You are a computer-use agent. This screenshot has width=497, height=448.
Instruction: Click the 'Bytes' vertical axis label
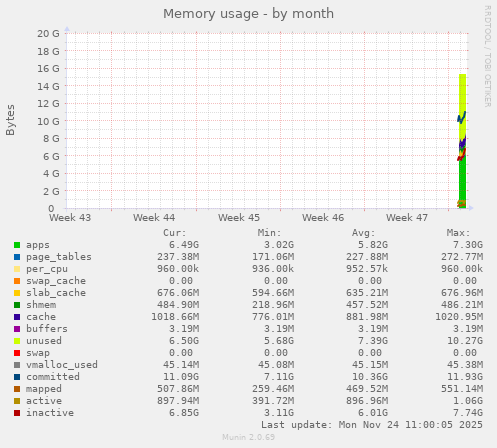[x=11, y=120]
